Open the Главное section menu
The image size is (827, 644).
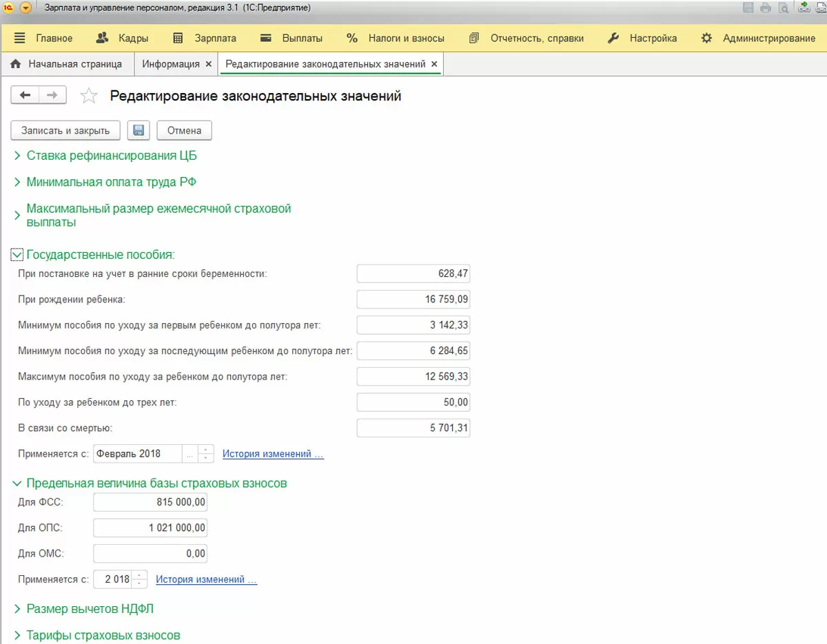[x=43, y=38]
